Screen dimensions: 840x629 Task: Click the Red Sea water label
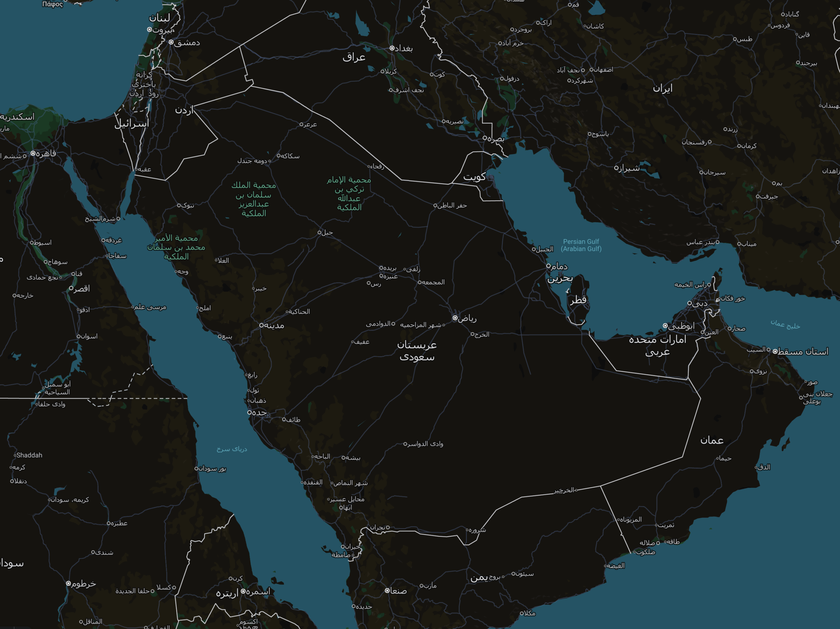click(x=232, y=449)
